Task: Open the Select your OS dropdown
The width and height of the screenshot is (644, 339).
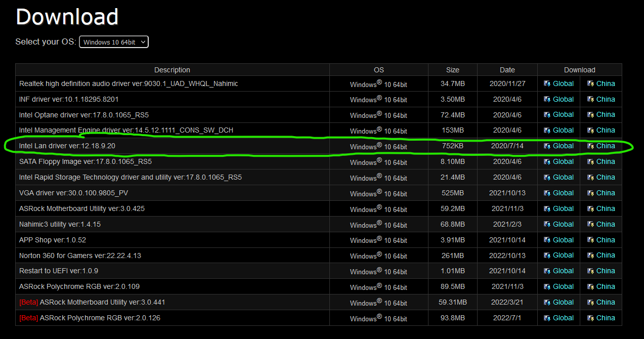Action: tap(114, 42)
